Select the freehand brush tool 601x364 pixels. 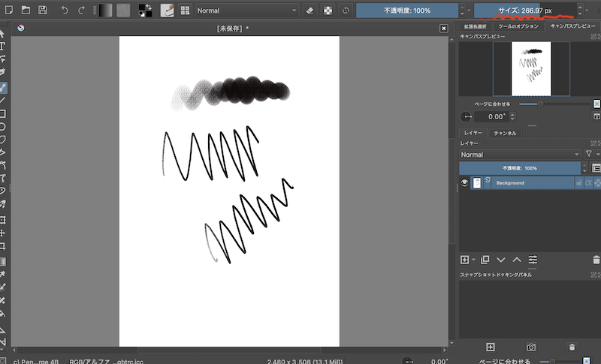point(4,86)
